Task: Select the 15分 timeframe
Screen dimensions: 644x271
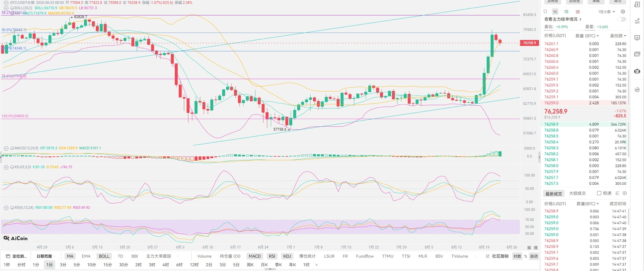Action: tap(107, 265)
